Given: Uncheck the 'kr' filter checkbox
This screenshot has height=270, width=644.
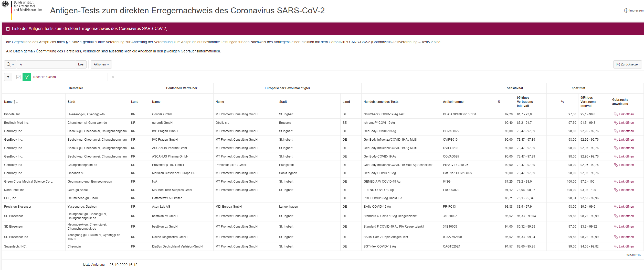Looking at the screenshot, I should click(18, 77).
